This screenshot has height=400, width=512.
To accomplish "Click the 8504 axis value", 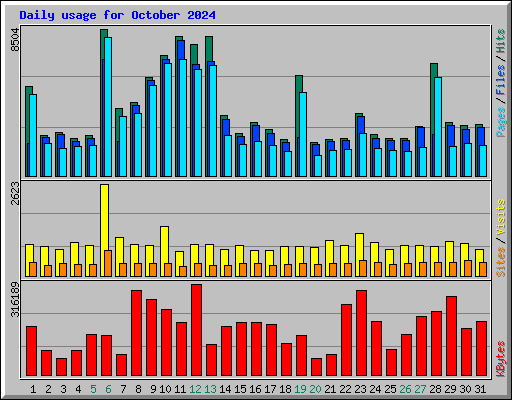I will tap(15, 40).
